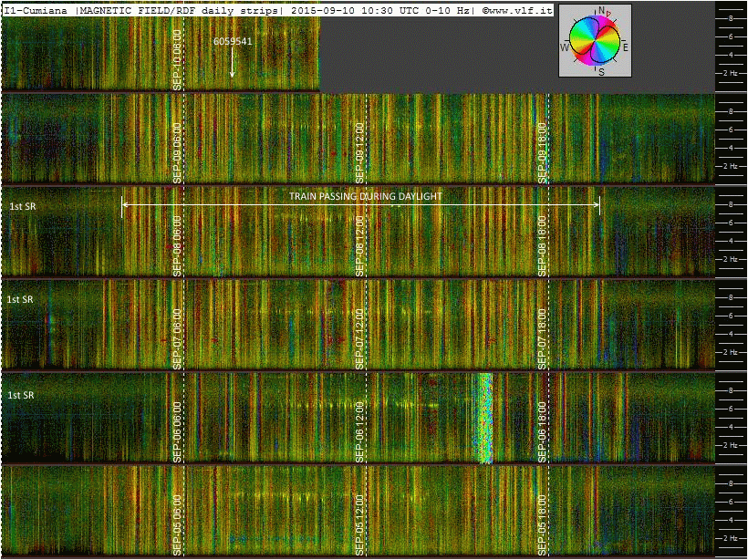
Task: Select the SEP-05 12:00 time marker
Action: point(360,524)
